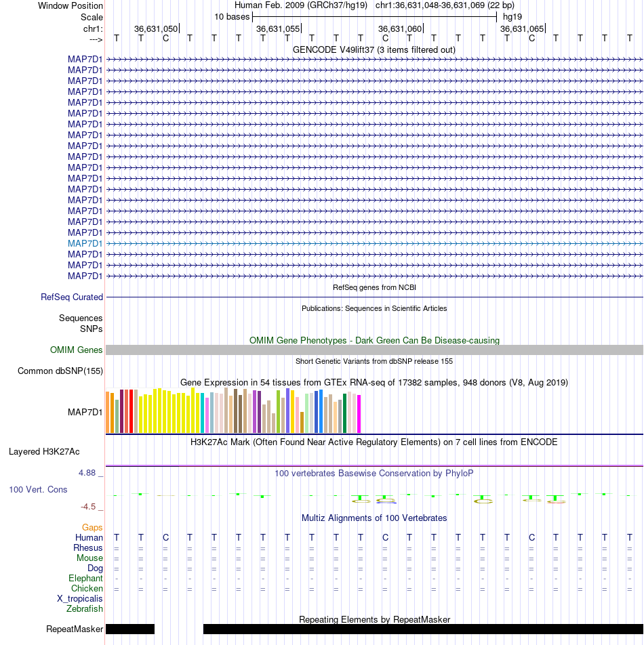This screenshot has height=645, width=644.
Task: Click the 'Window Position' label
Action: point(71,5)
